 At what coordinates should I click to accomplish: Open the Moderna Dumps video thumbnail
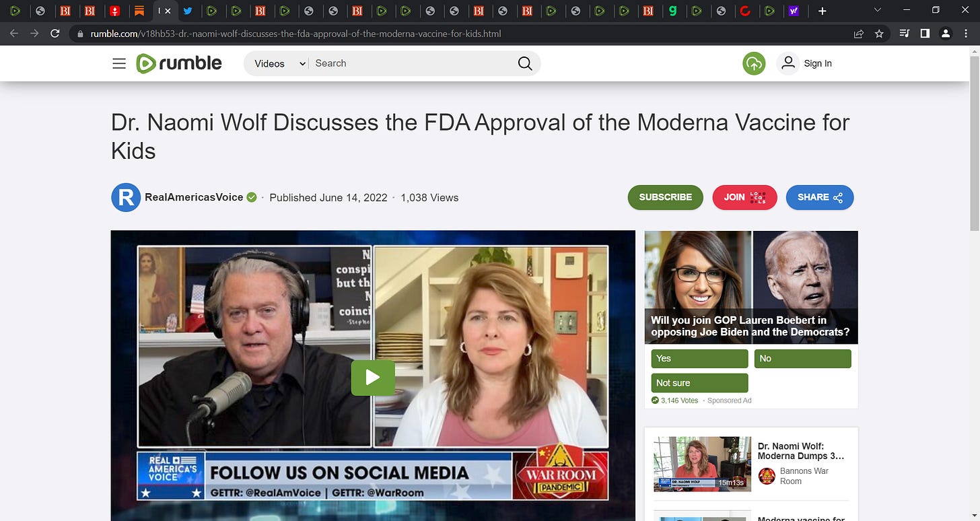pyautogui.click(x=703, y=464)
